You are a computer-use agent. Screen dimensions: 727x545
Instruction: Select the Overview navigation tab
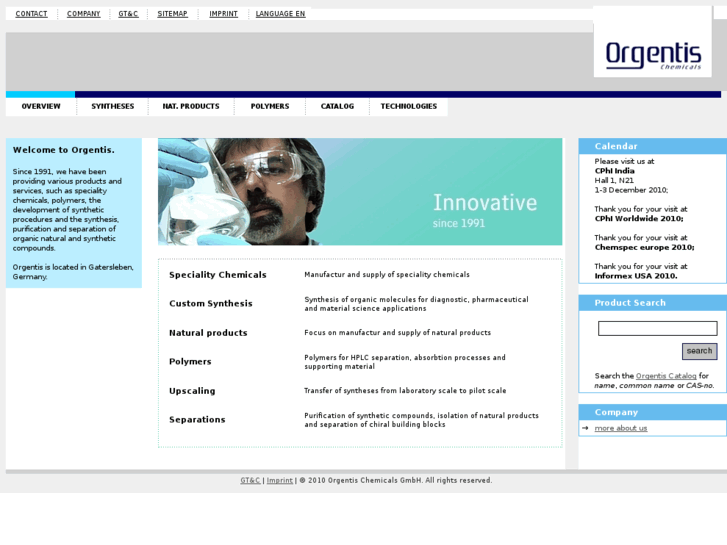click(41, 106)
